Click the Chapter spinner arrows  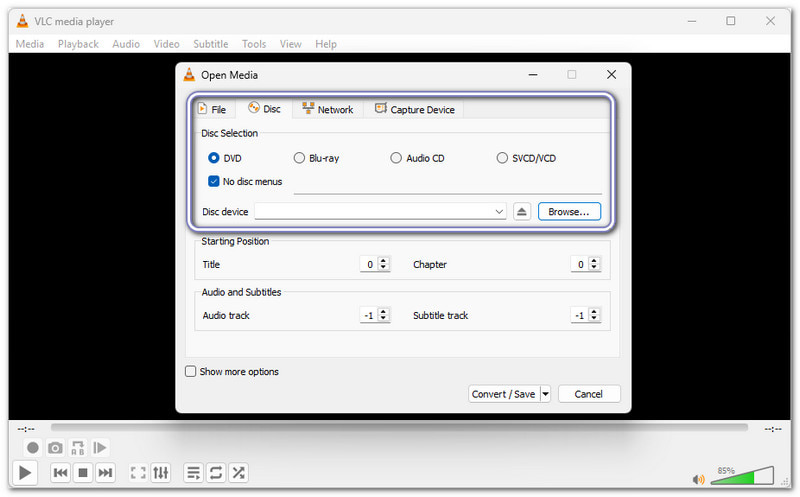coord(594,264)
